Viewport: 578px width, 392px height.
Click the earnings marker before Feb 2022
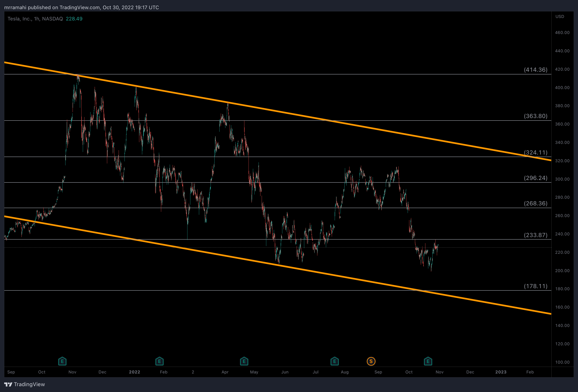(x=160, y=361)
